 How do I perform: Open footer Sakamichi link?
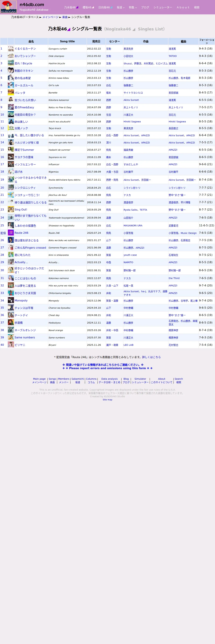(x=78, y=379)
